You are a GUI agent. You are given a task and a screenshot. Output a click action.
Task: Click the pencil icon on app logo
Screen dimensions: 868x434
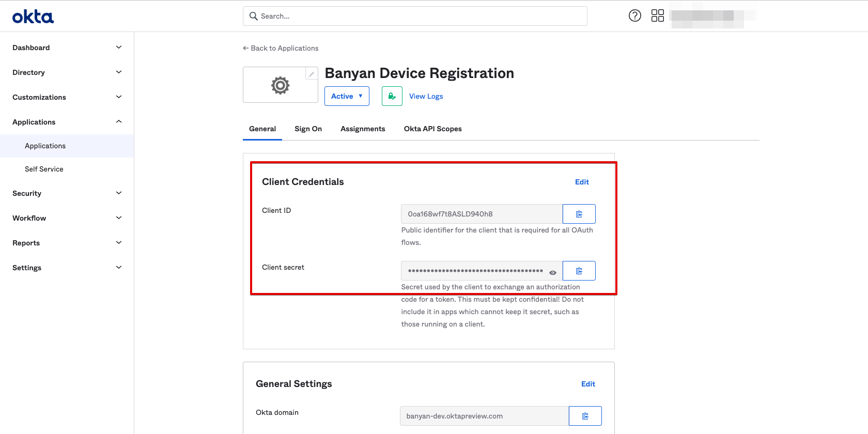pos(311,74)
